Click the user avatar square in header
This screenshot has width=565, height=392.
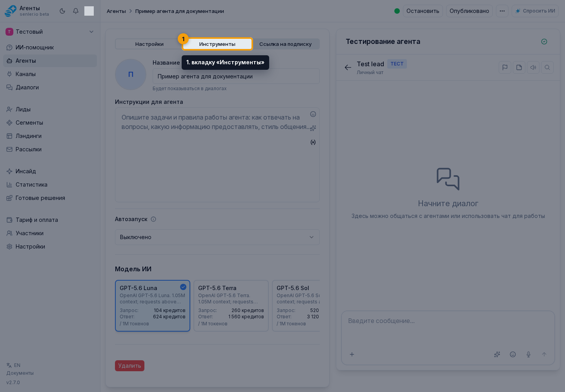pos(89,11)
